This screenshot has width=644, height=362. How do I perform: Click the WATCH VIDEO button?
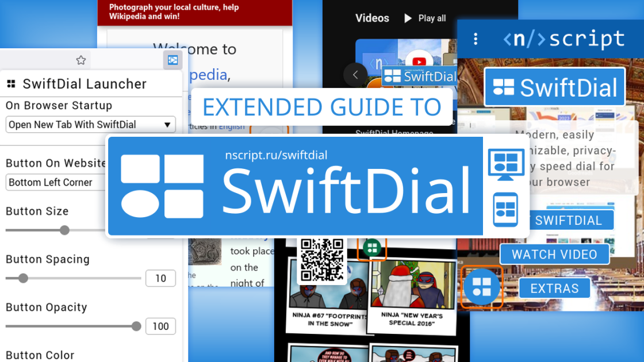pos(554,255)
